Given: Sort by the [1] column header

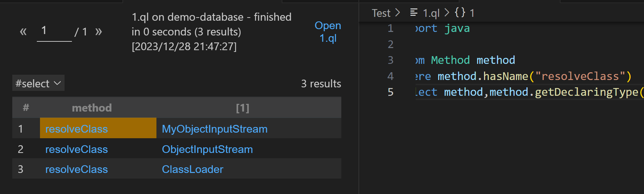Looking at the screenshot, I should click(x=242, y=108).
